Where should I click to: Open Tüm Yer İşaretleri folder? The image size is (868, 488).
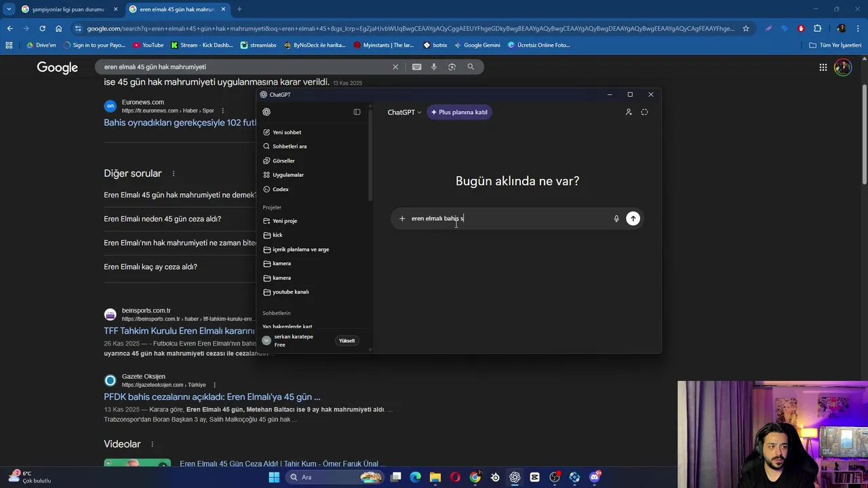pyautogui.click(x=835, y=45)
